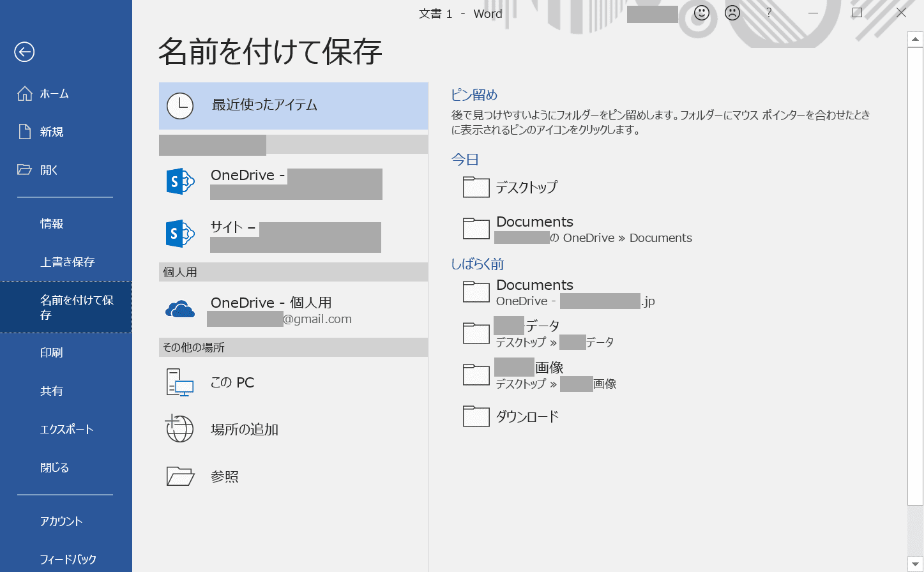
Task: Click scrollbar down arrow at bottom right
Action: click(x=915, y=564)
